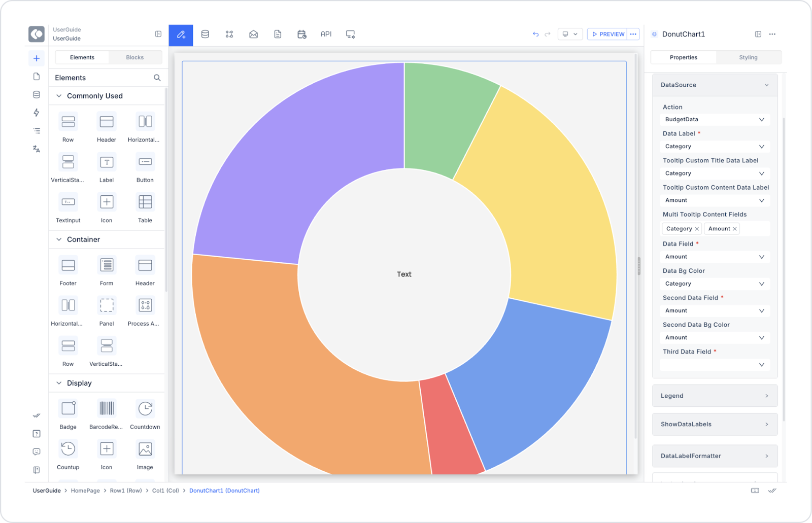Open the Data Bg Color dropdown
The width and height of the screenshot is (812, 523).
click(x=715, y=284)
